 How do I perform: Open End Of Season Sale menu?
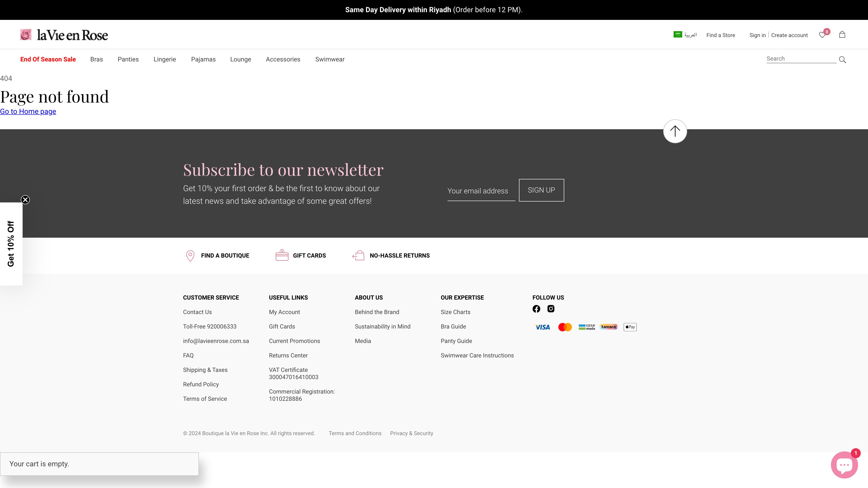coord(48,59)
